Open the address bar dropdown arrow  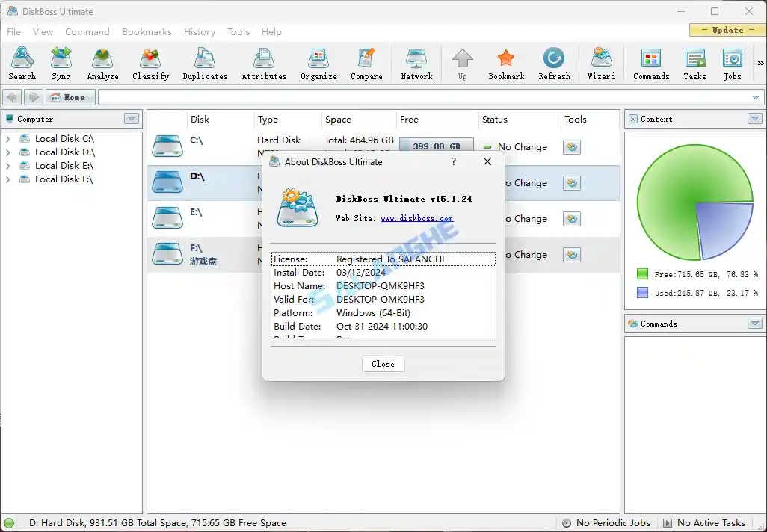[756, 97]
